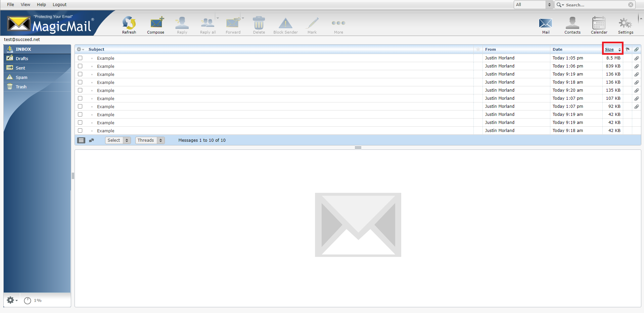Click the 1% quota text

(38, 301)
